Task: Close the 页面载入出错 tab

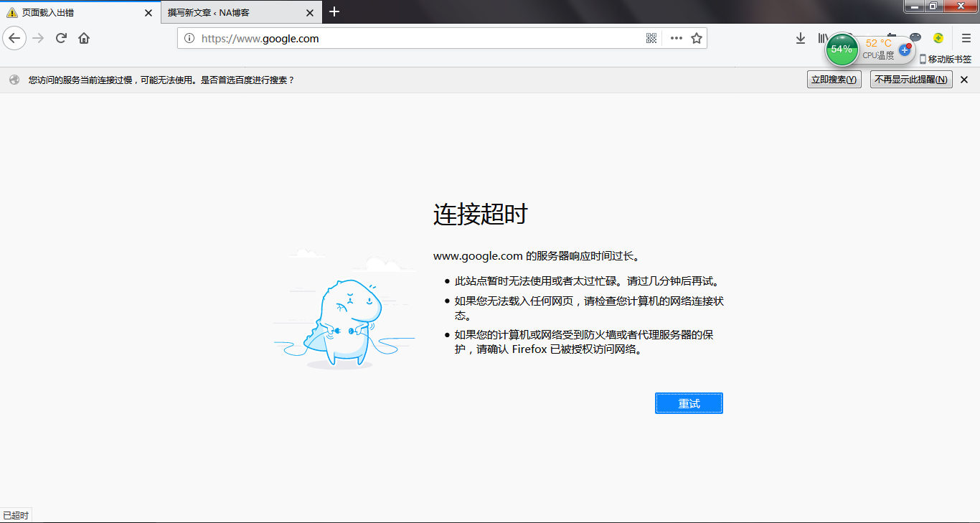Action: [x=148, y=12]
